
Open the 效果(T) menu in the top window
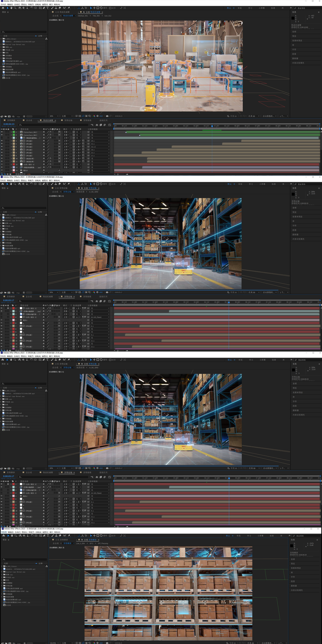[x=31, y=4]
